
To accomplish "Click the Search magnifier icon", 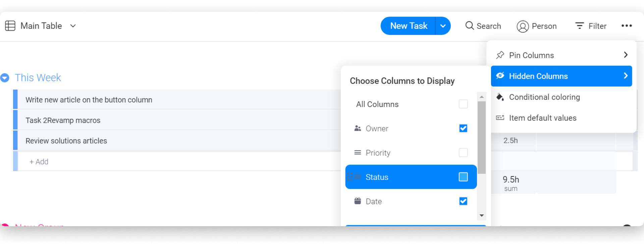I will tap(470, 26).
